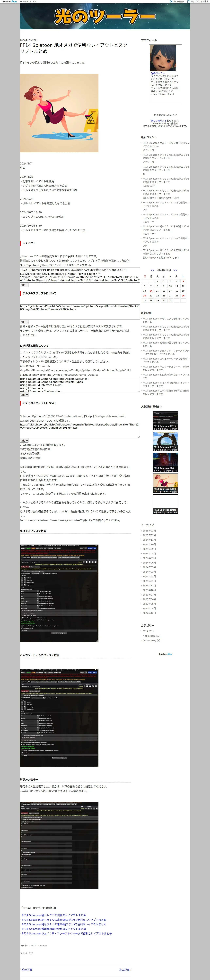Open popular article thumbnail 公開されているレイアウトを追加
The height and width of the screenshot is (980, 210).
pos(165,483)
